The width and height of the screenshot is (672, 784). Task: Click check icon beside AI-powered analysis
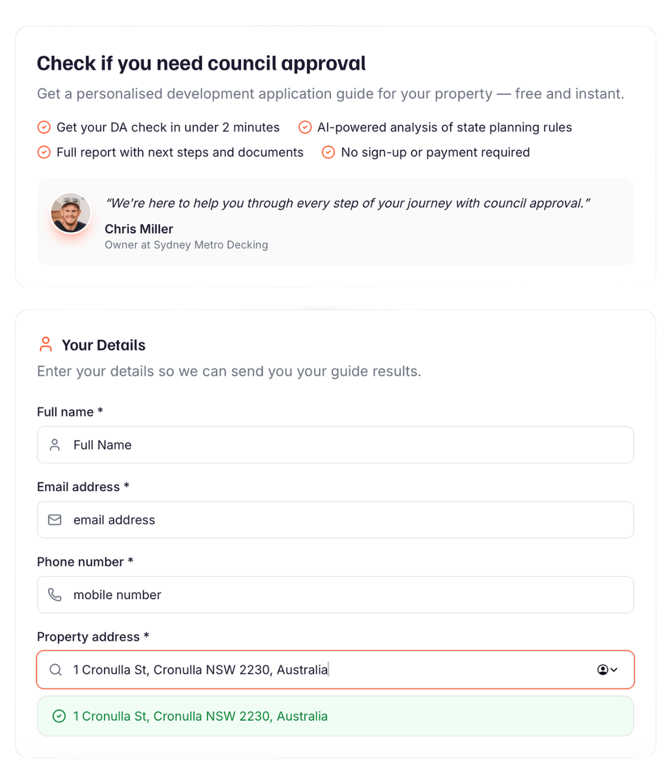click(305, 128)
